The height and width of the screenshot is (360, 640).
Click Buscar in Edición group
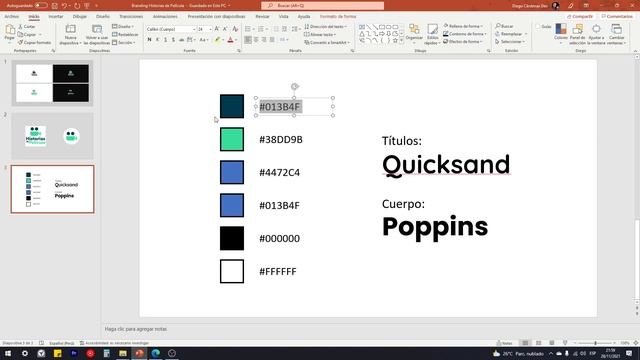(504, 26)
